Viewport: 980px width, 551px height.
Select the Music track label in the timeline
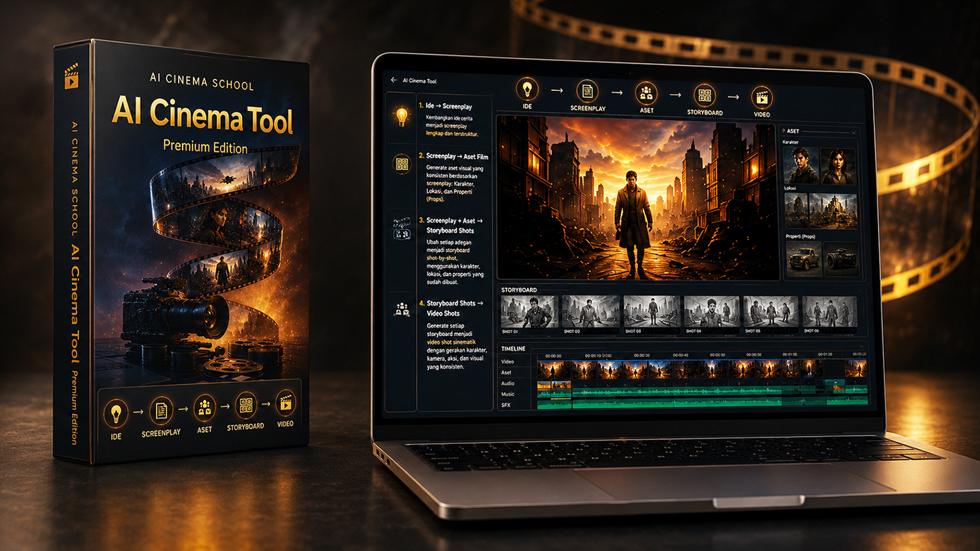(507, 394)
